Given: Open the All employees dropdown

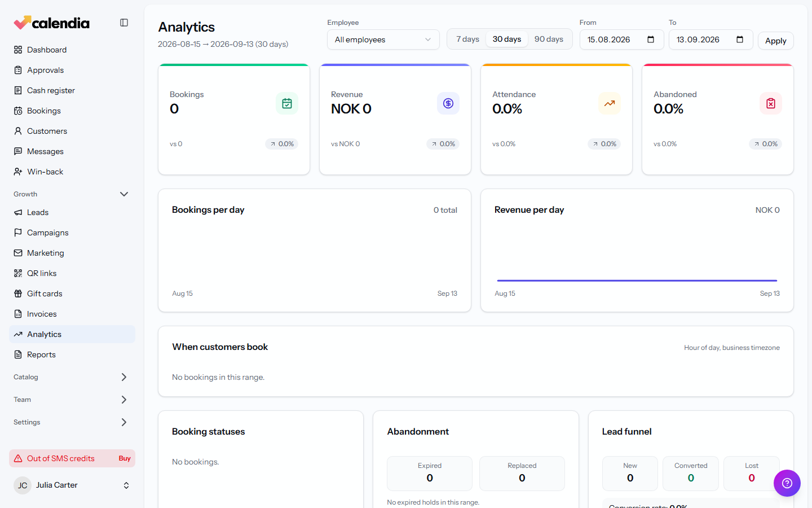Looking at the screenshot, I should [383, 40].
